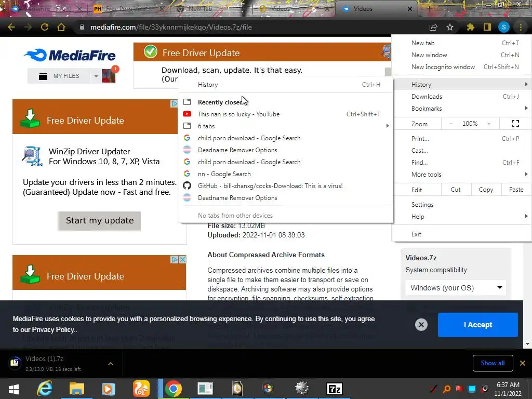Reload the page with the refresh icon
Screen dimensions: 532x399
click(x=45, y=27)
